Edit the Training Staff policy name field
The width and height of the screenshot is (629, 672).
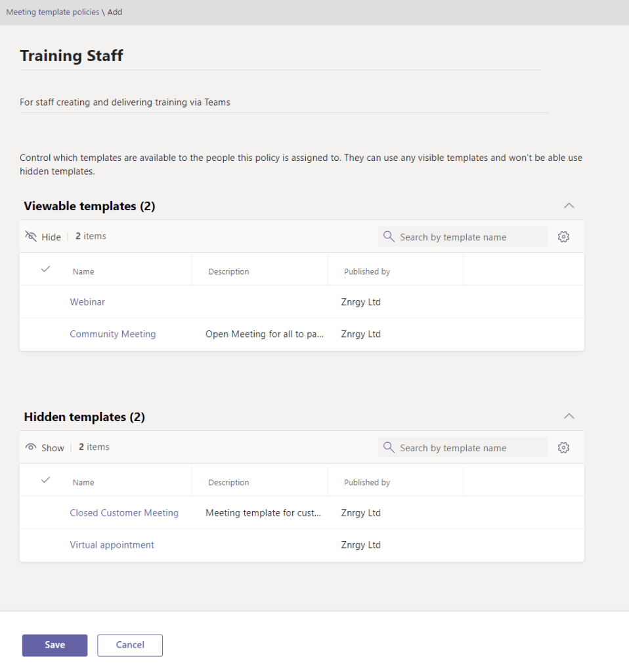point(280,56)
